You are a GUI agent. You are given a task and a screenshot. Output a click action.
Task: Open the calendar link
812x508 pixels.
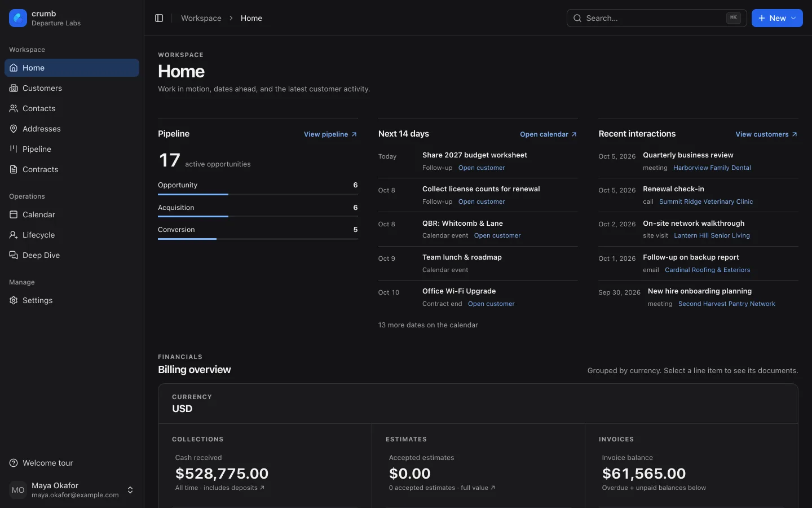pyautogui.click(x=548, y=134)
